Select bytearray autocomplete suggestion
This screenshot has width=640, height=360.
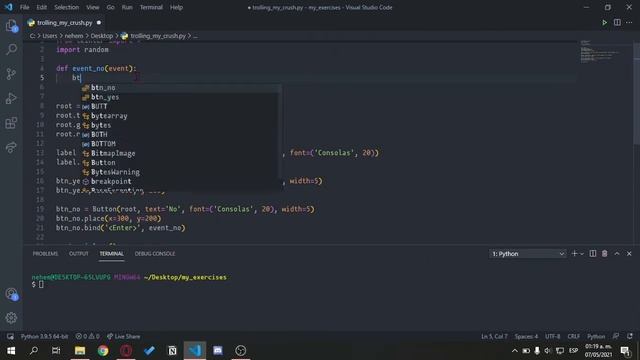181,116
